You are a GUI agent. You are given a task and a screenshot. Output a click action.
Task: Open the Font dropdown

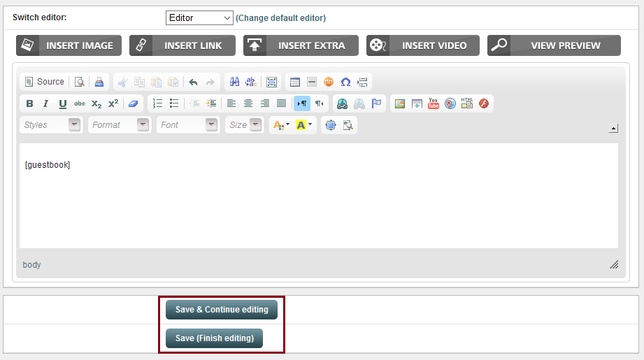click(x=188, y=125)
